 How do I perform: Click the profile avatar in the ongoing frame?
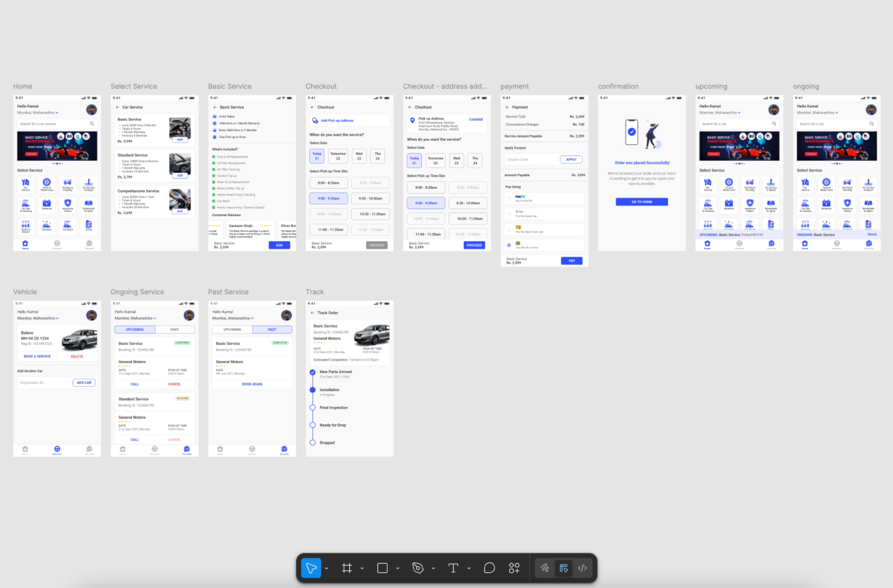(871, 110)
